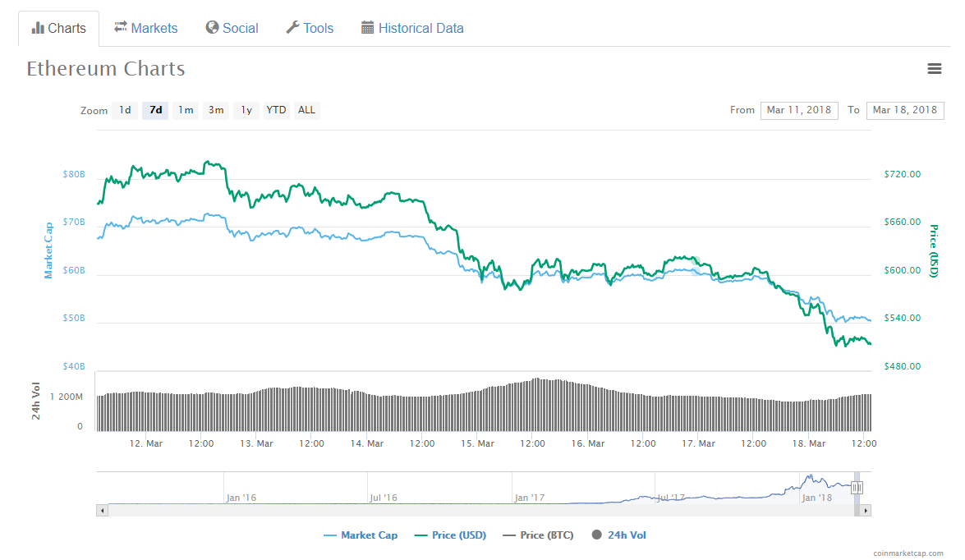Open the Historical Data tab
The width and height of the screenshot is (965, 560).
(412, 28)
